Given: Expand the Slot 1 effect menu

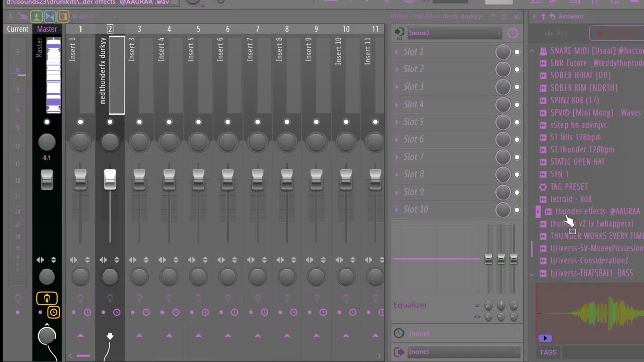Looking at the screenshot, I should (397, 52).
